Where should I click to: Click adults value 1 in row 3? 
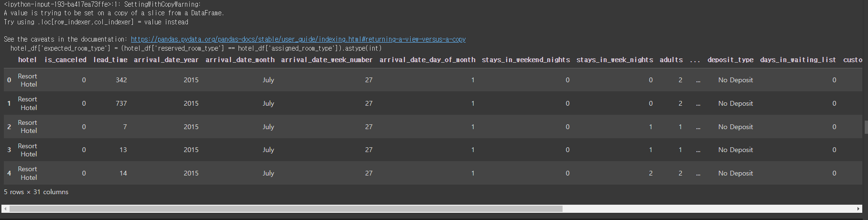680,150
